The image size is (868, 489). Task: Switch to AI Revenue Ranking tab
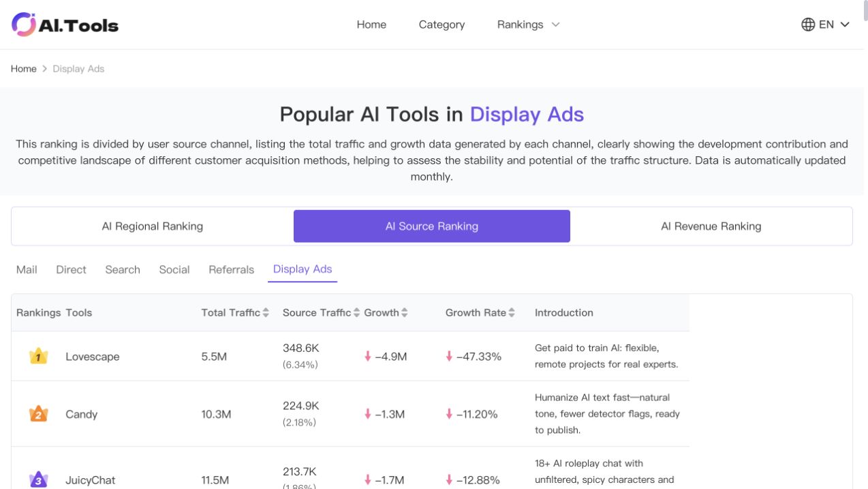pos(711,226)
